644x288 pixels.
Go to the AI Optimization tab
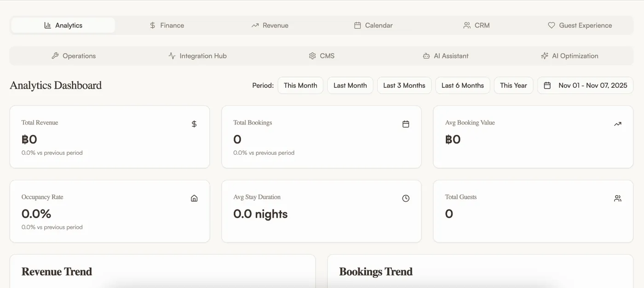point(570,56)
